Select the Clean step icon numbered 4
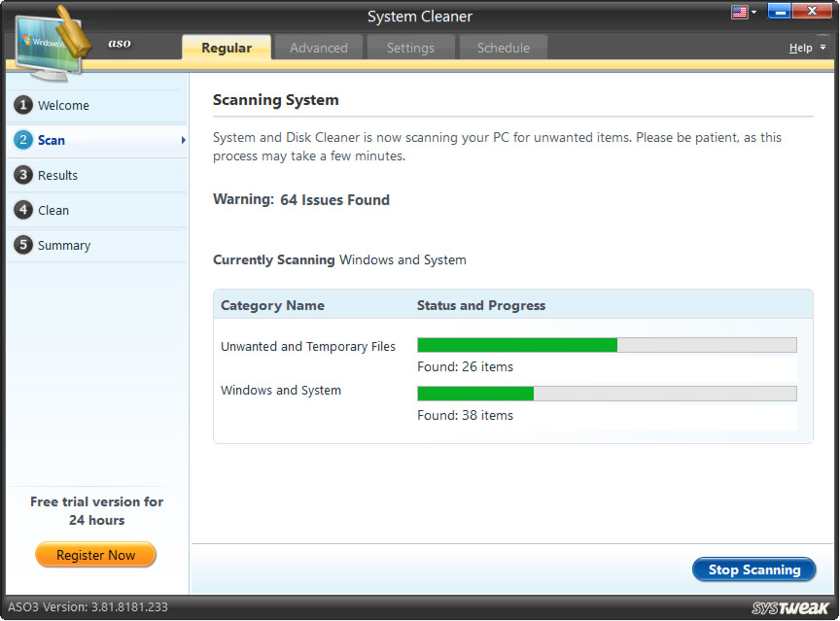The height and width of the screenshot is (621, 840). (23, 210)
